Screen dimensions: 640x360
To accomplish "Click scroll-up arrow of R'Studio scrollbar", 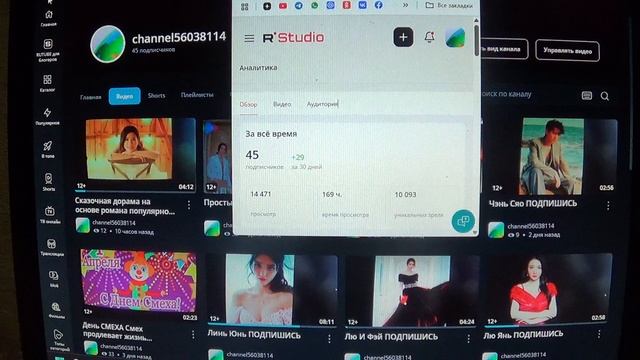I will [x=476, y=20].
